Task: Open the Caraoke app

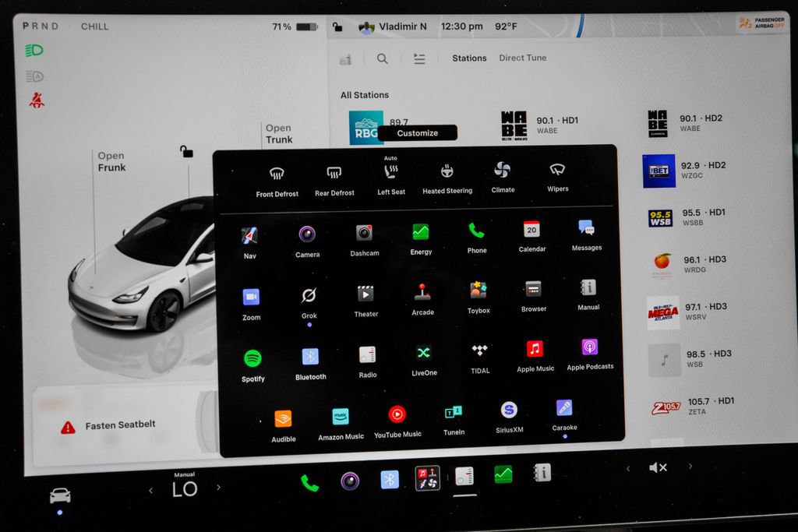Action: [564, 415]
